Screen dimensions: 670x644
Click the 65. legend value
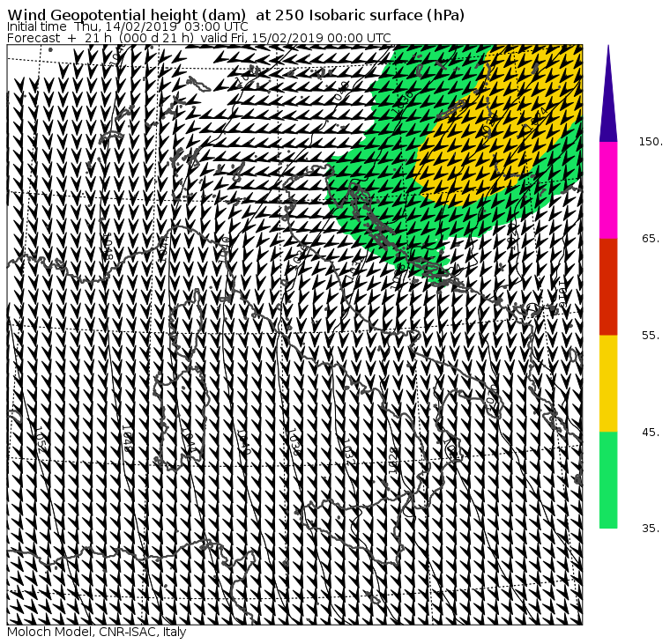pyautogui.click(x=651, y=238)
